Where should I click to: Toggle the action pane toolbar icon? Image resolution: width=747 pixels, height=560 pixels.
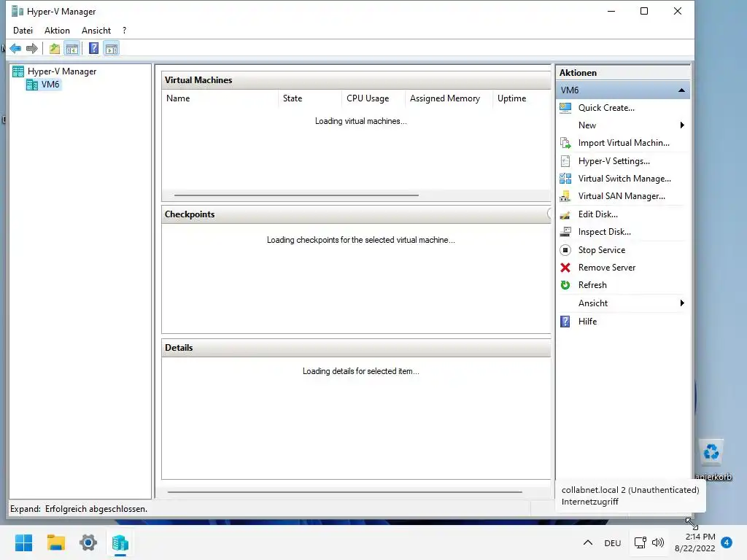pos(112,48)
